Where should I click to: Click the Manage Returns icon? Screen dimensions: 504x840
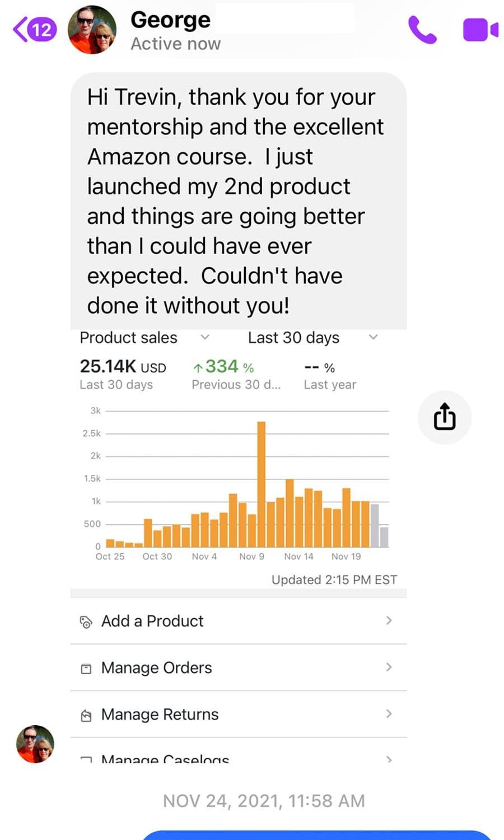point(86,715)
